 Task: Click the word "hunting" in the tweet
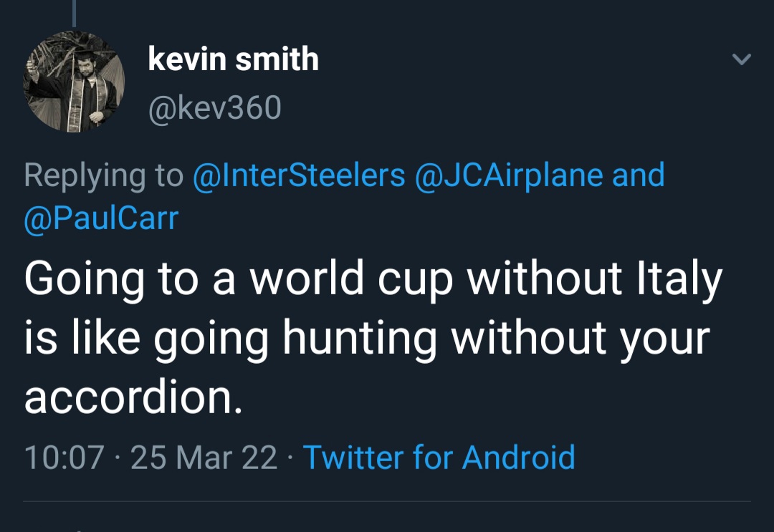(360, 339)
